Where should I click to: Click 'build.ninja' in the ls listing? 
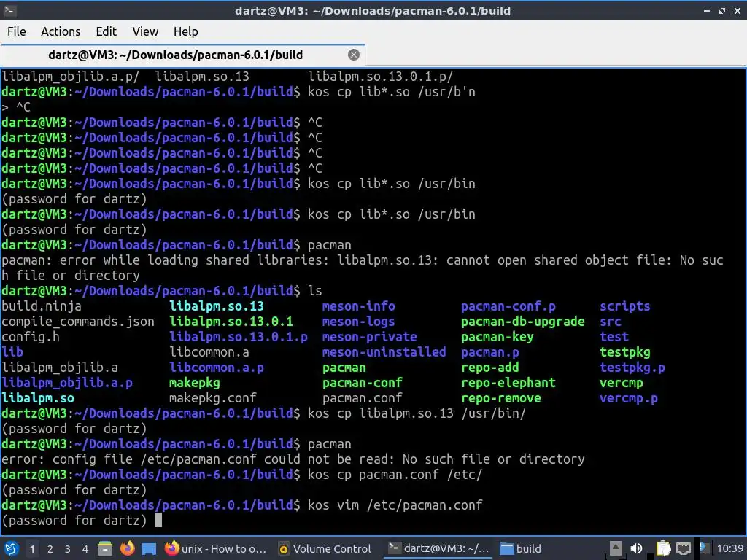tap(42, 306)
